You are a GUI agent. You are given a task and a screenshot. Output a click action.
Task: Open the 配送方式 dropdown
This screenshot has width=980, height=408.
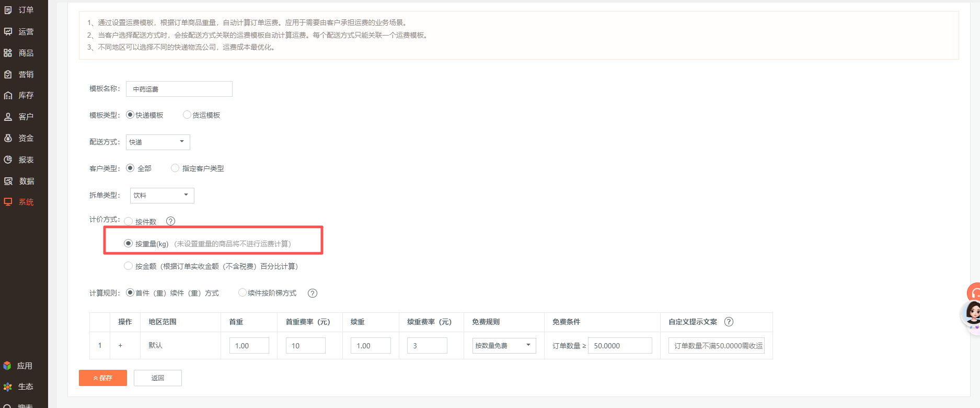pos(158,142)
